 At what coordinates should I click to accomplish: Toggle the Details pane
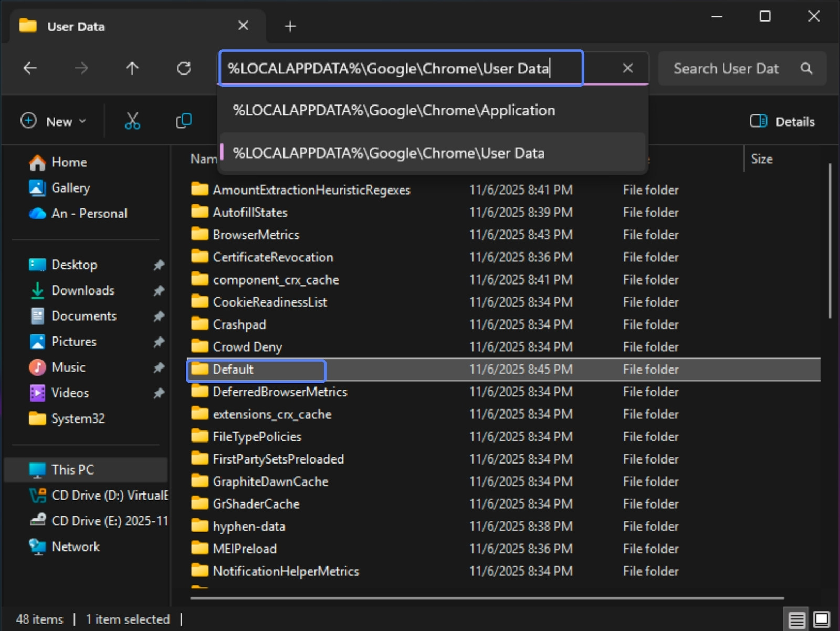[x=782, y=121]
